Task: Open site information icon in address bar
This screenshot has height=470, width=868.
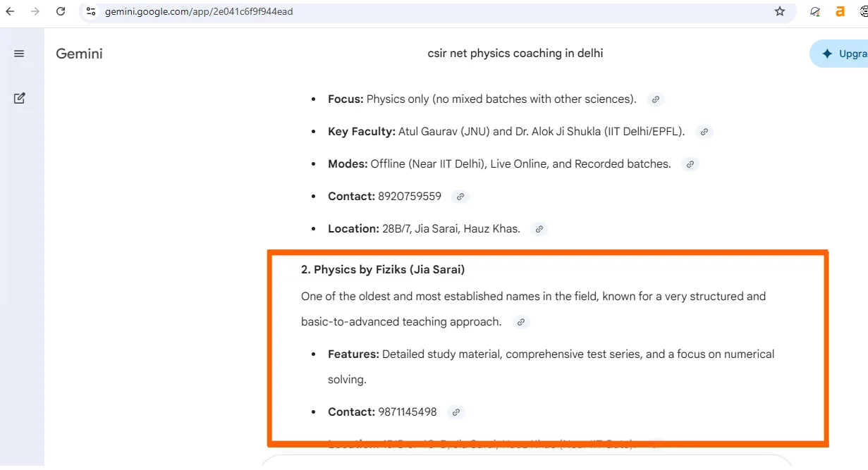Action: coord(91,11)
